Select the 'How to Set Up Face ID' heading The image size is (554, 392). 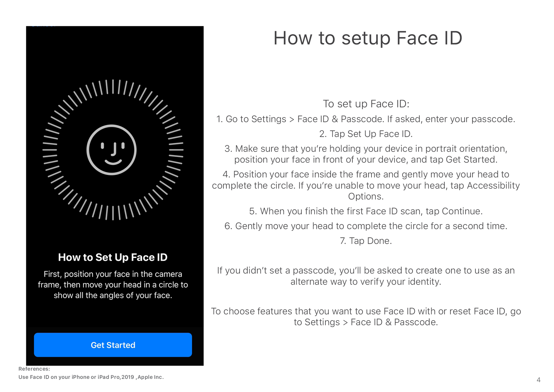[x=113, y=257]
